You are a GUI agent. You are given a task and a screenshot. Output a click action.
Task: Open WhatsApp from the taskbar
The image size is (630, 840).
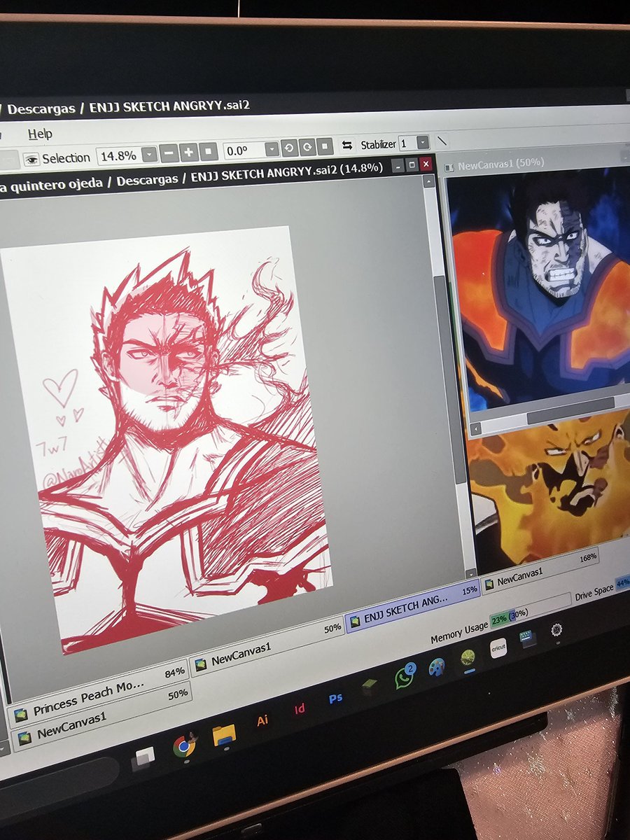[405, 677]
